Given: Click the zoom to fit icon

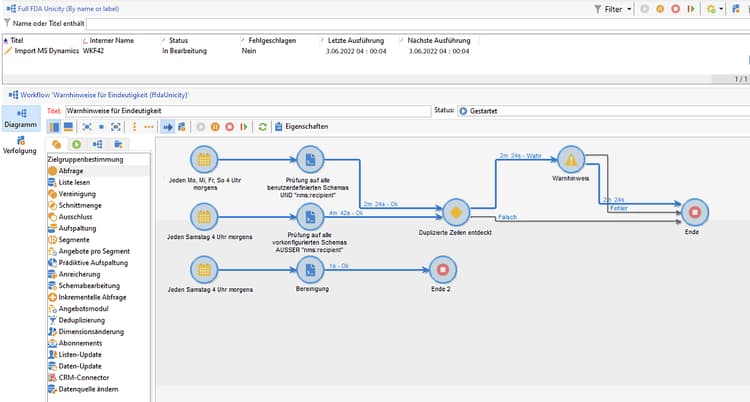Looking at the screenshot, I should 87,127.
